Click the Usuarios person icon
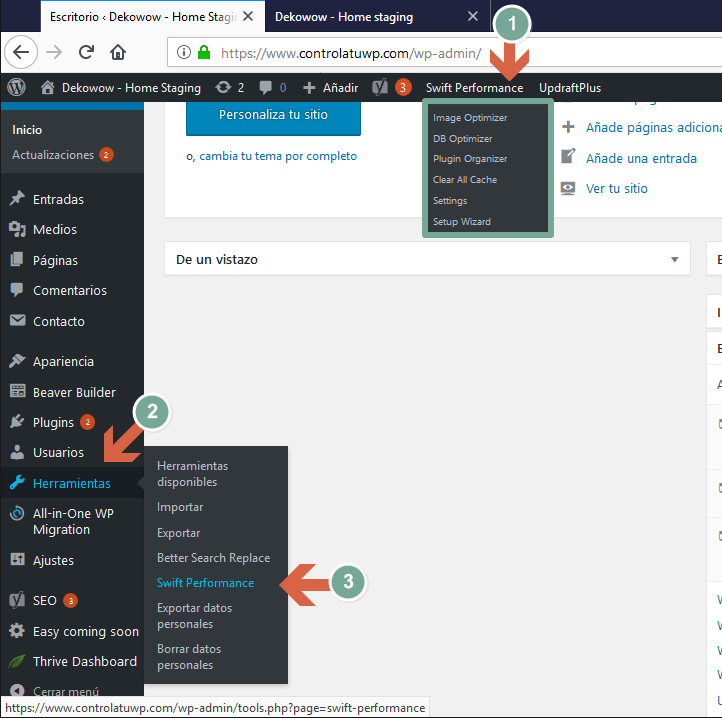 (x=17, y=452)
